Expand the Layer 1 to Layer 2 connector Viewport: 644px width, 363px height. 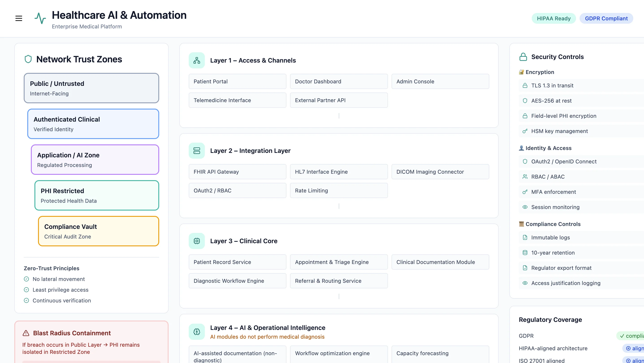point(339,116)
